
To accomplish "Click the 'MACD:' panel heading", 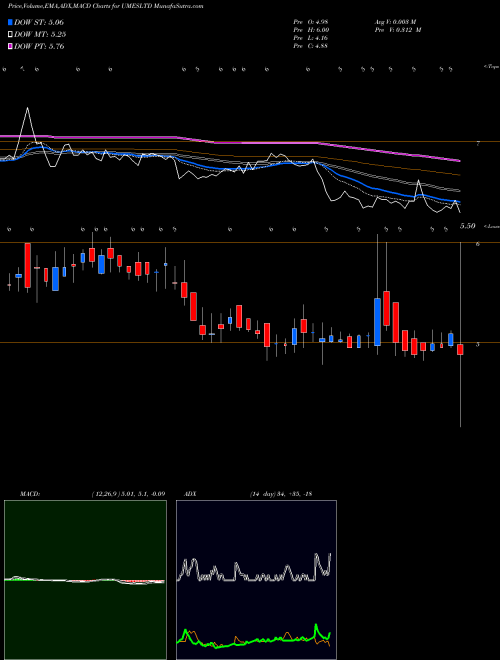I will 30,494.
